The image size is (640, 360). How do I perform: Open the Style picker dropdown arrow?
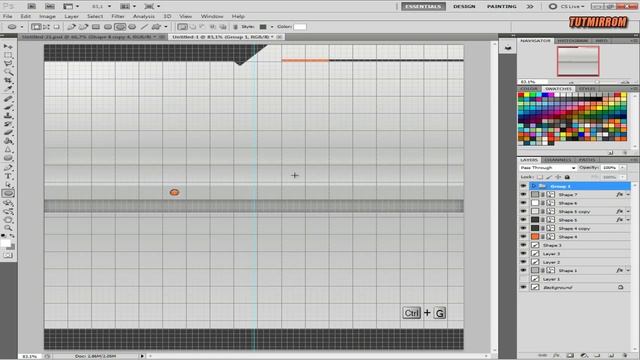(x=272, y=27)
